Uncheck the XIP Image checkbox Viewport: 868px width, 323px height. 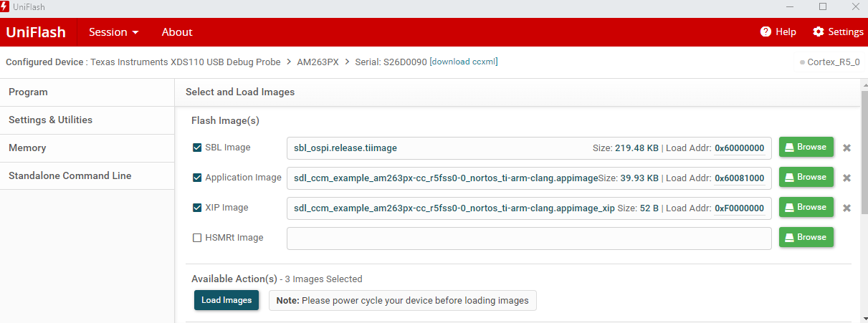point(197,208)
